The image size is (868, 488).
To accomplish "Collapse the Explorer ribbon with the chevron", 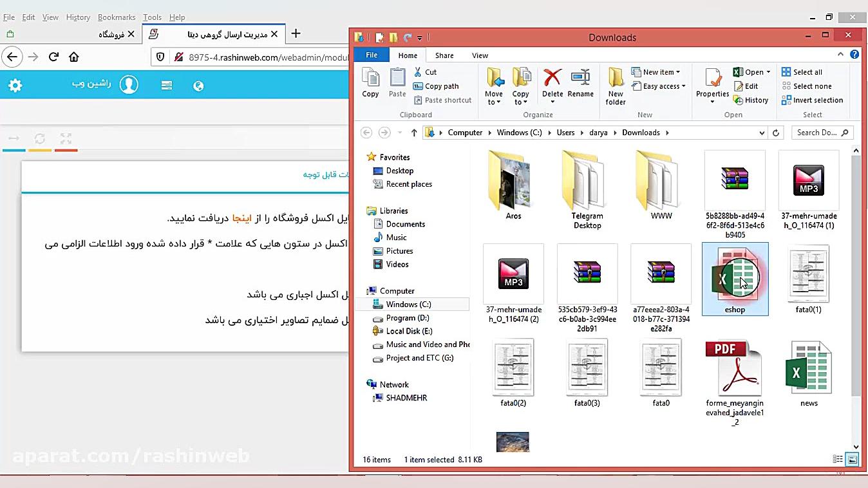I will coord(841,55).
